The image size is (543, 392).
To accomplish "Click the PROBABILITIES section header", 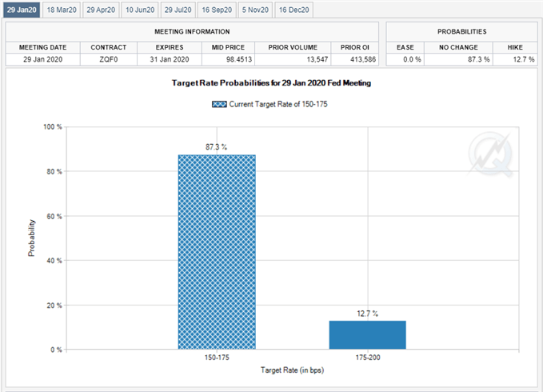I will point(461,32).
